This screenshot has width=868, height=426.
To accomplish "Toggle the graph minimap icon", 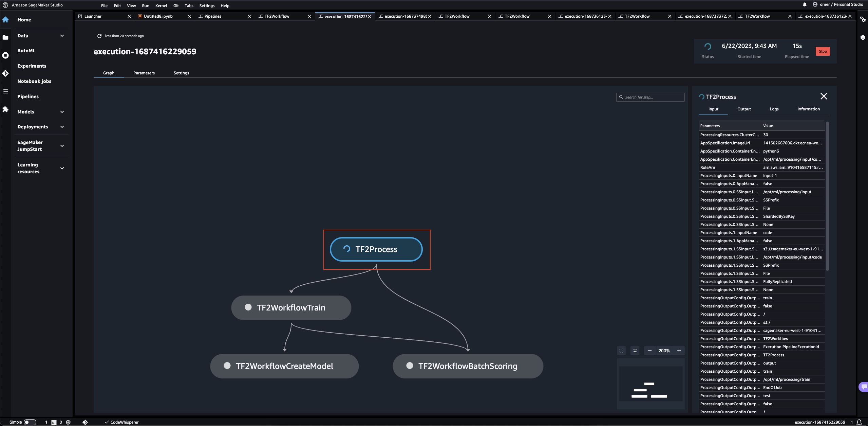I will 635,351.
